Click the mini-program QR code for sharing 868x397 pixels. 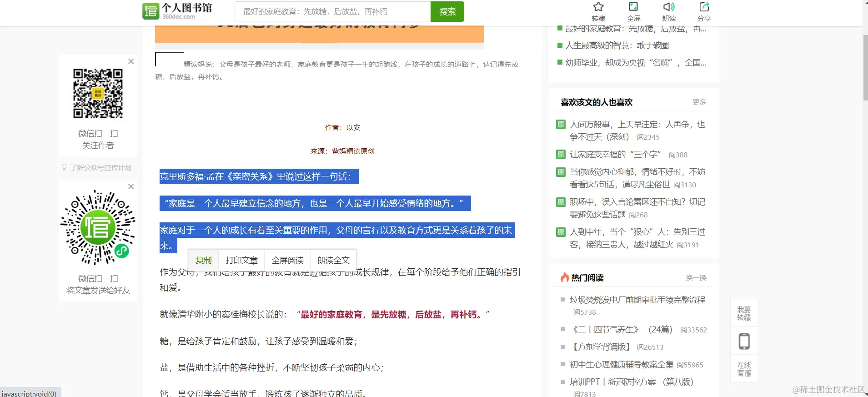point(98,227)
